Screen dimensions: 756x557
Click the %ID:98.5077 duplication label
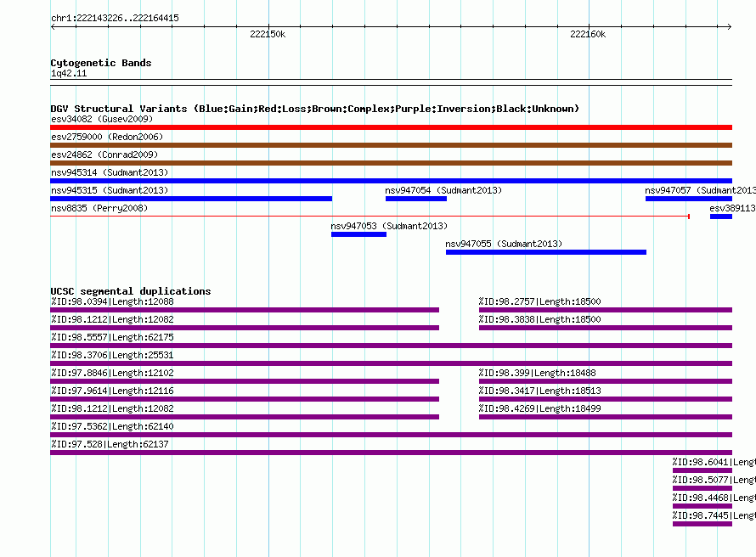point(714,480)
